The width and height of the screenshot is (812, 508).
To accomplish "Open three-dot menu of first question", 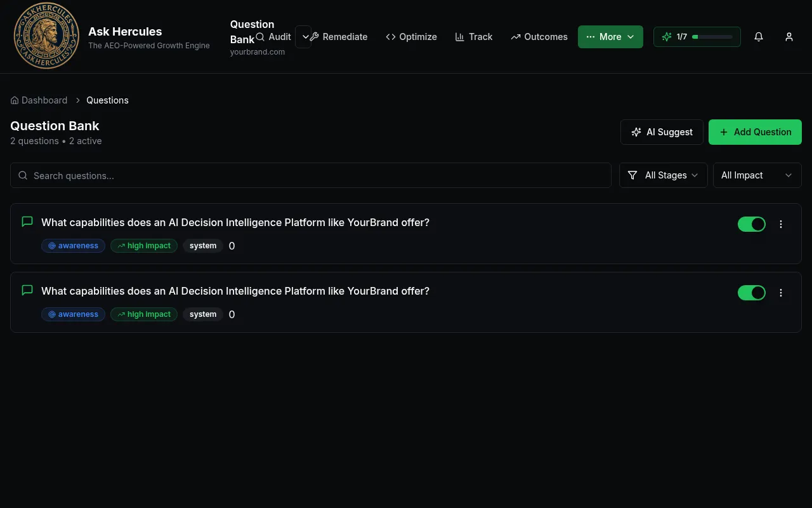I will tap(781, 224).
